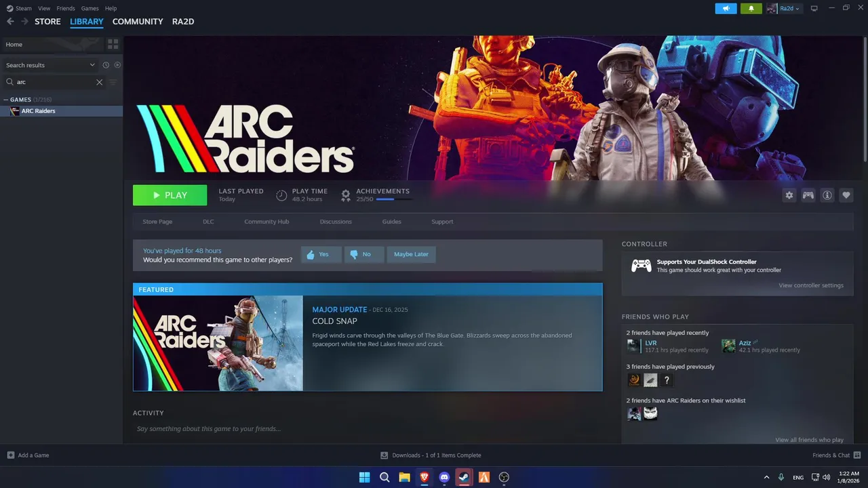Viewport: 868px width, 488px height.
Task: Open advanced filter settings icon
Action: point(113,82)
